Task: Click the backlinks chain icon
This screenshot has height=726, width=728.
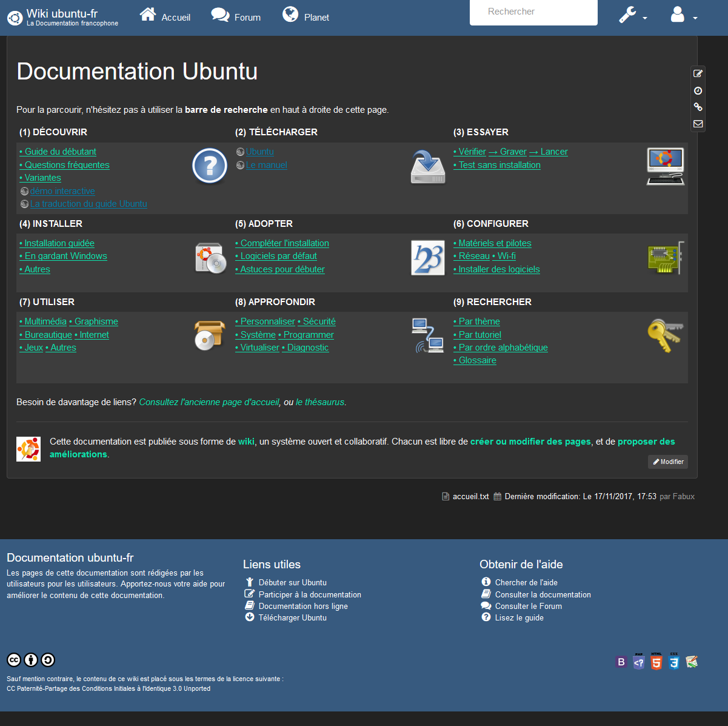Action: pos(698,107)
